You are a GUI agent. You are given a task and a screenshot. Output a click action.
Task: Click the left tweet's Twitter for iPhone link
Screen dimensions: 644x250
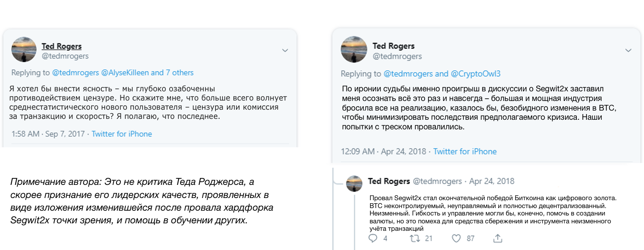(122, 134)
